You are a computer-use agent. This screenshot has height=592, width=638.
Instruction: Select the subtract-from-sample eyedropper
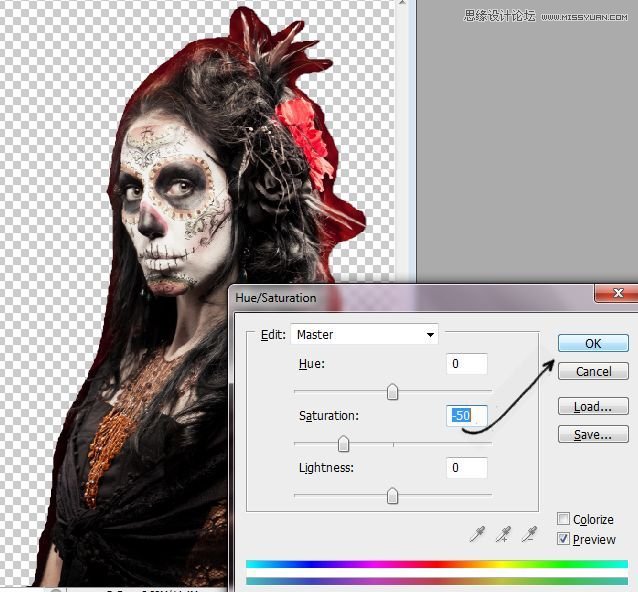(x=529, y=534)
